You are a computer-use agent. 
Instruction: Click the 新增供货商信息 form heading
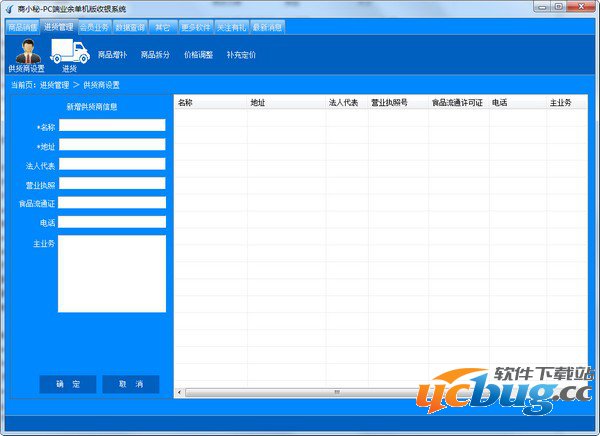(x=92, y=107)
